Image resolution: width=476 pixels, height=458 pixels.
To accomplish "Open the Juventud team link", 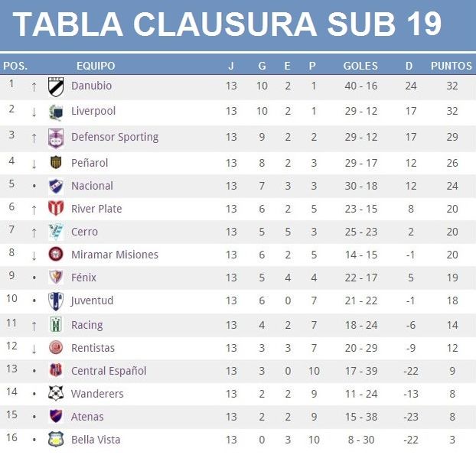I will click(92, 300).
